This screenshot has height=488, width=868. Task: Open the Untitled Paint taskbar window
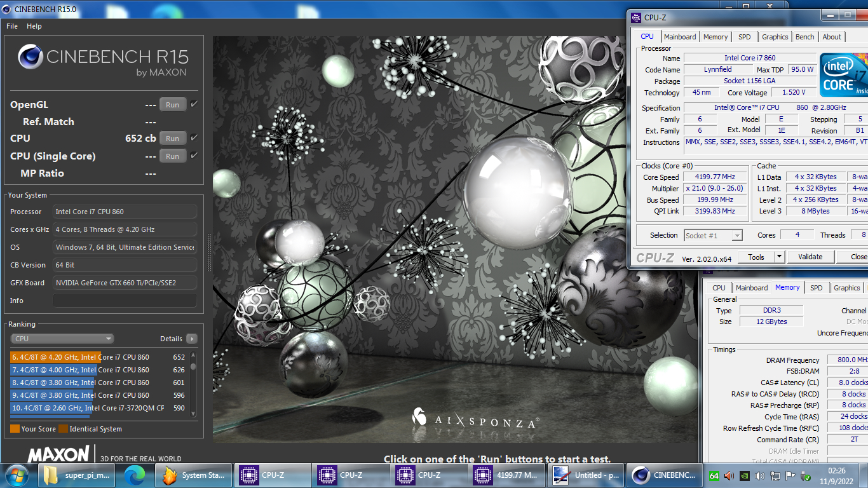click(587, 475)
